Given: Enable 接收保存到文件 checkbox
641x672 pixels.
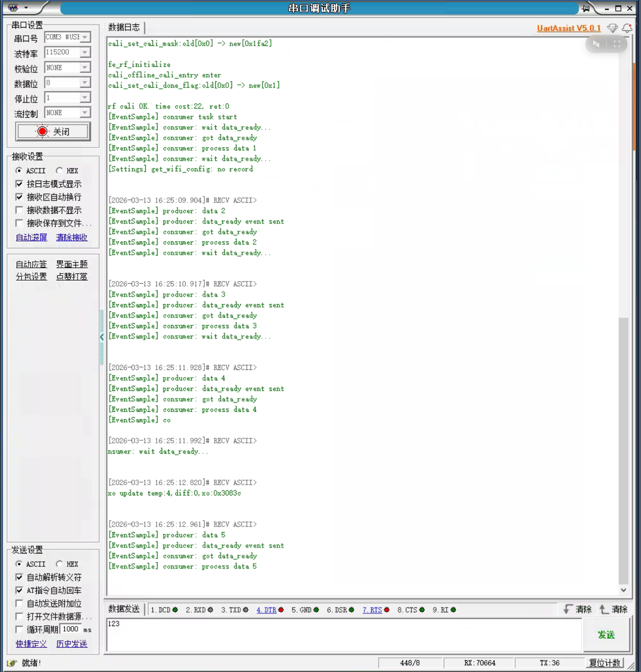Looking at the screenshot, I should [x=19, y=223].
